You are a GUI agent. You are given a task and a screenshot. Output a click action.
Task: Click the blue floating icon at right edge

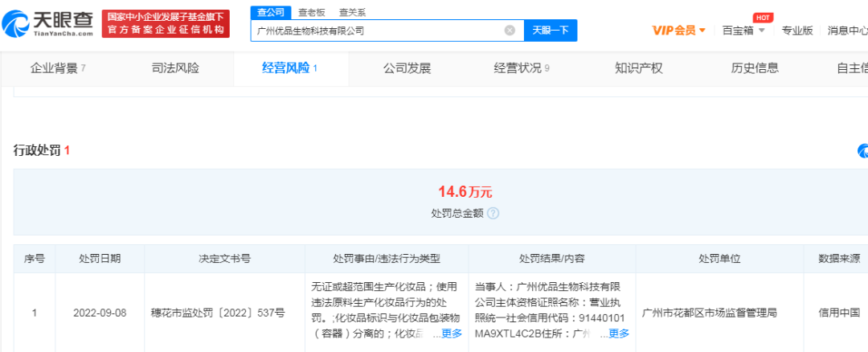pos(863,151)
